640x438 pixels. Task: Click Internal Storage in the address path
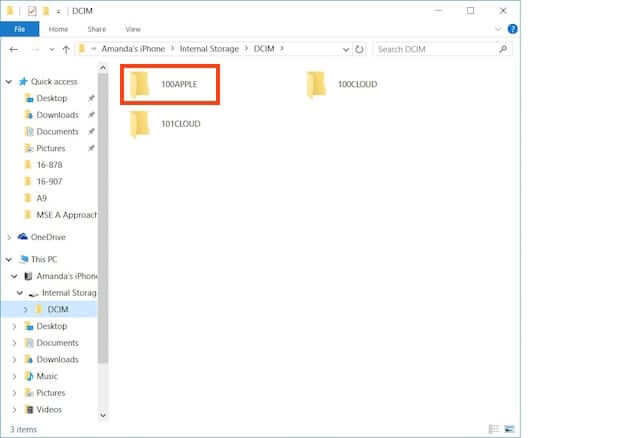[208, 48]
